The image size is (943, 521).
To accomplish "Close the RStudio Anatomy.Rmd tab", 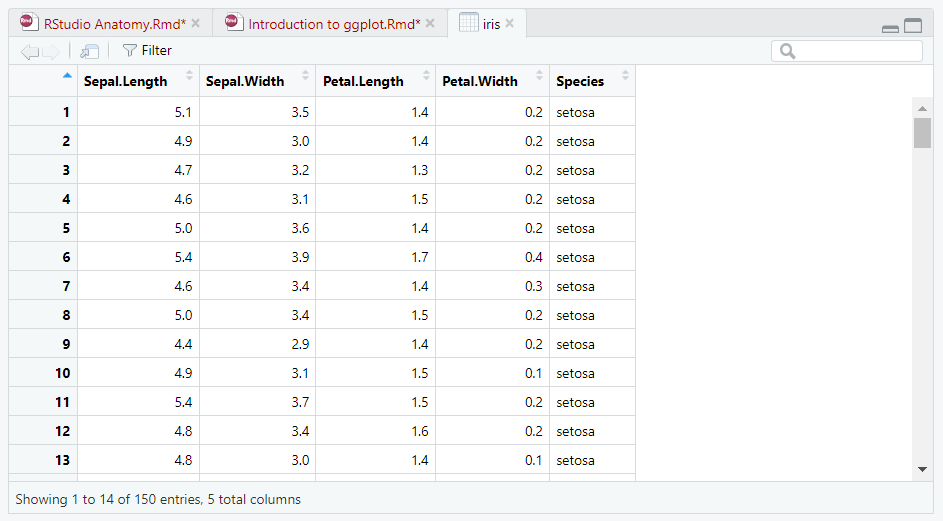I will [196, 23].
